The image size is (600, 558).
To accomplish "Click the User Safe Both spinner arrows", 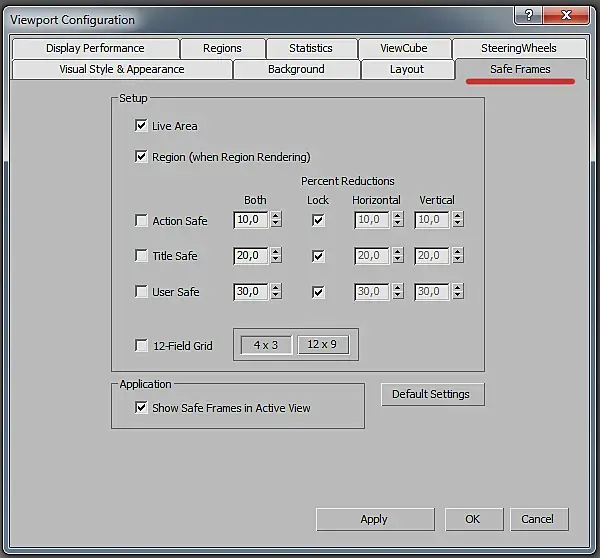I will [x=276, y=291].
